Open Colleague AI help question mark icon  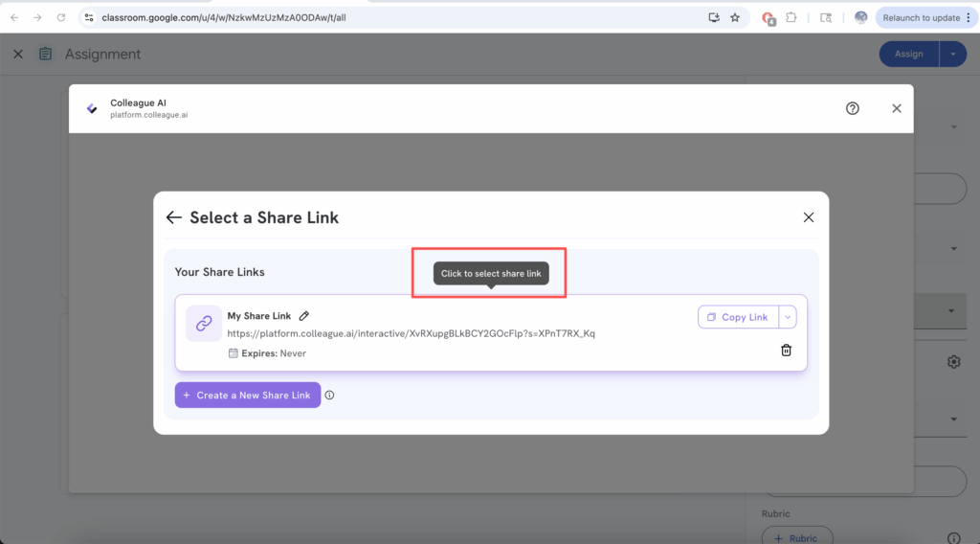coord(853,108)
